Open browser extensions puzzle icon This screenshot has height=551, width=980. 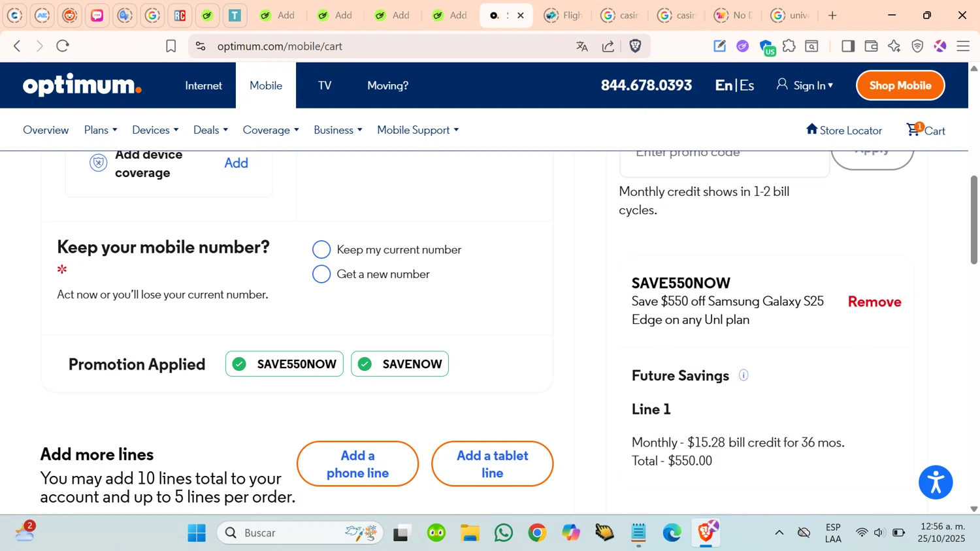[789, 46]
